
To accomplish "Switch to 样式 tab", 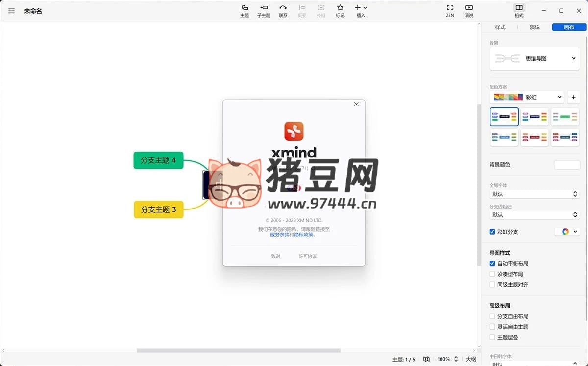I will [500, 27].
